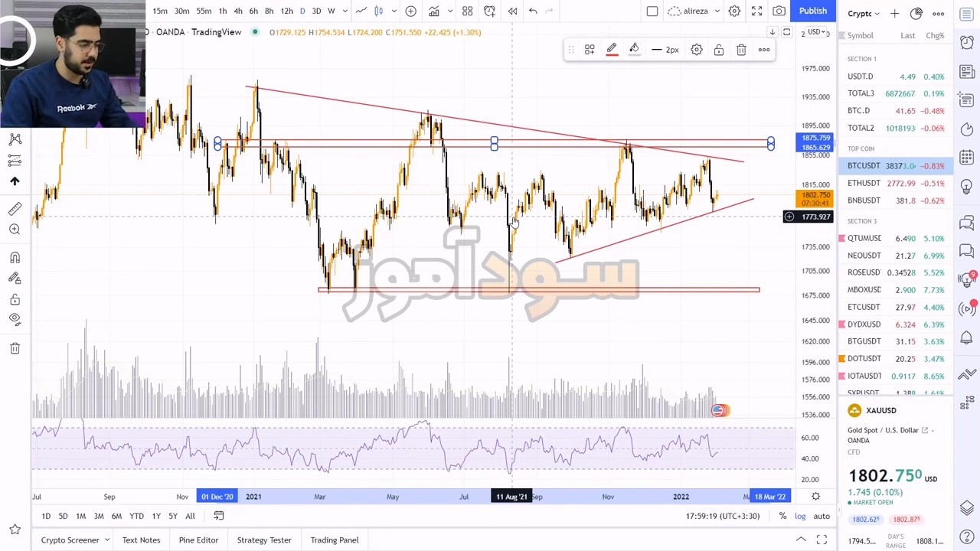
Task: Add symbol to watchlist plus icon
Action: point(894,14)
